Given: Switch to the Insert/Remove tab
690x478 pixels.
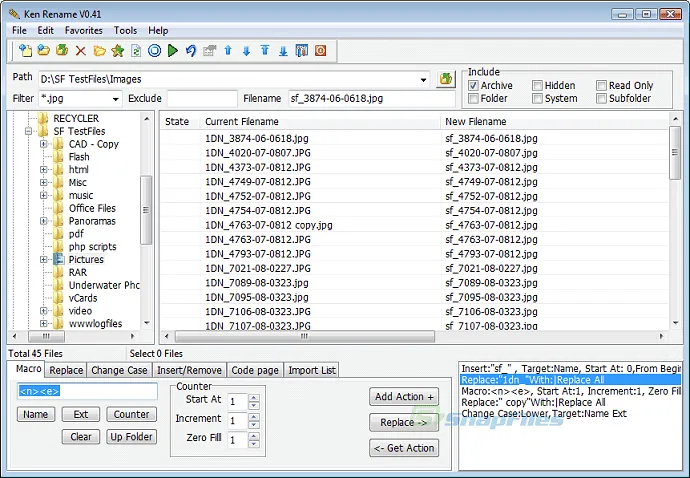Looking at the screenshot, I should point(191,370).
